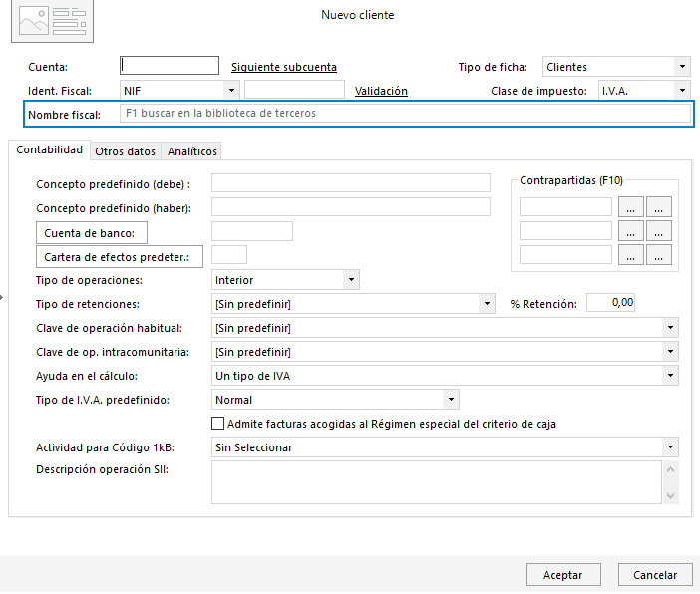The image size is (700, 594).
Task: Click the Validación link
Action: tap(381, 91)
